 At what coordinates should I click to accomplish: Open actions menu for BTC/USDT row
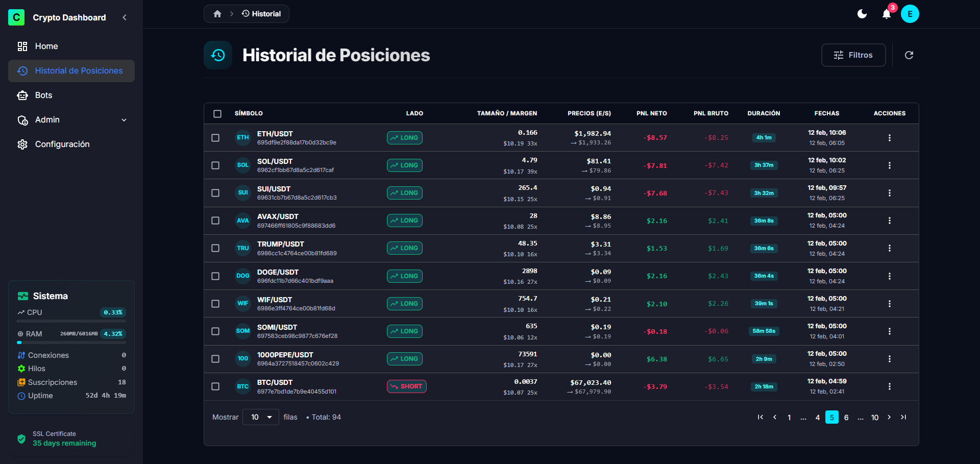pos(889,386)
